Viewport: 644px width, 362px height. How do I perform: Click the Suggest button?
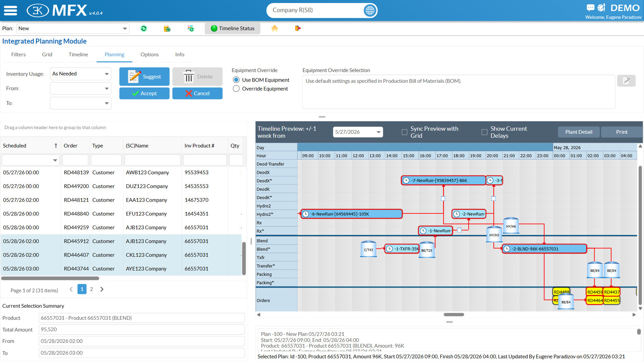tap(144, 76)
